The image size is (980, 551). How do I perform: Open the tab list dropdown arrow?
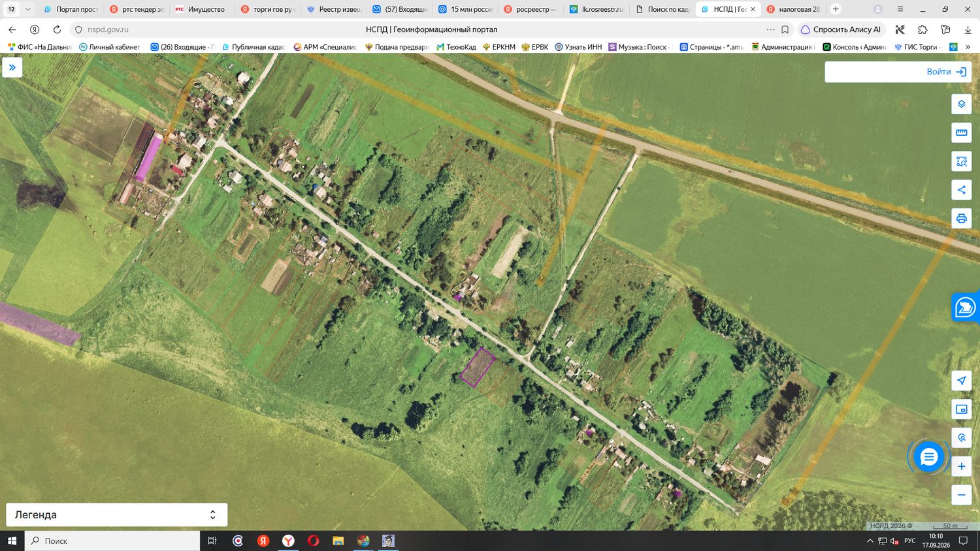pyautogui.click(x=27, y=9)
